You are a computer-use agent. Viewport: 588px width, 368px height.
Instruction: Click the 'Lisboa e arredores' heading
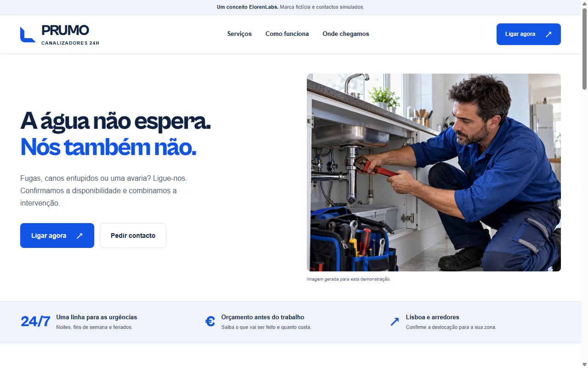point(432,317)
